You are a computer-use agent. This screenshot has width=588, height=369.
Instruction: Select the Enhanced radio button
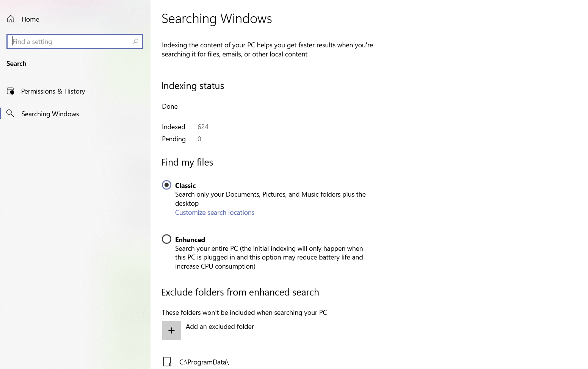click(x=166, y=239)
